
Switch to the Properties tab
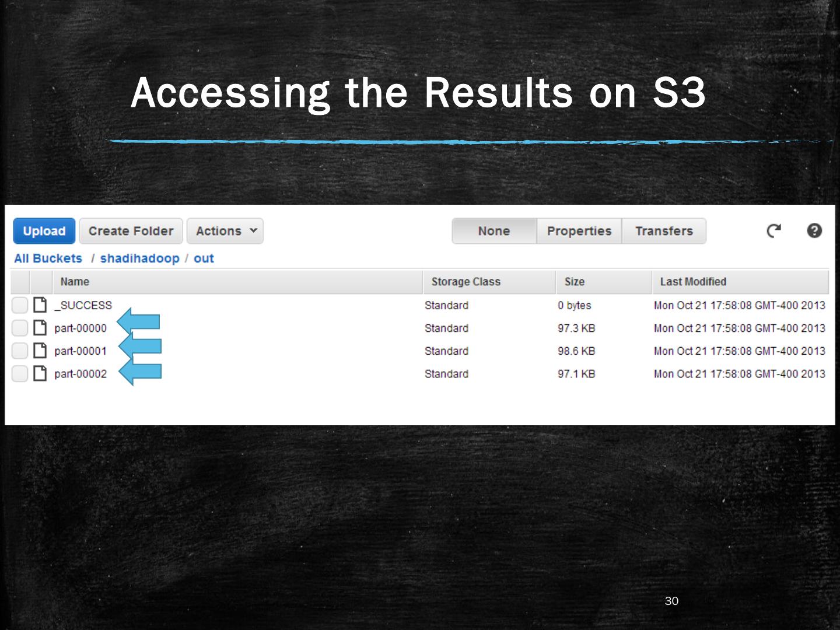point(579,231)
